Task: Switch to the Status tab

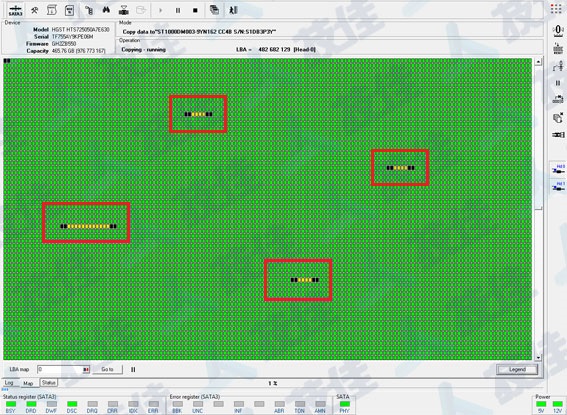Action: [48, 382]
